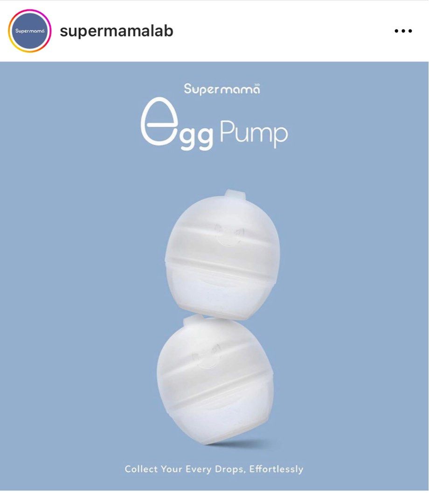The width and height of the screenshot is (429, 504).
Task: Click the 'gg' letters in the Egg title
Action: 196,139
